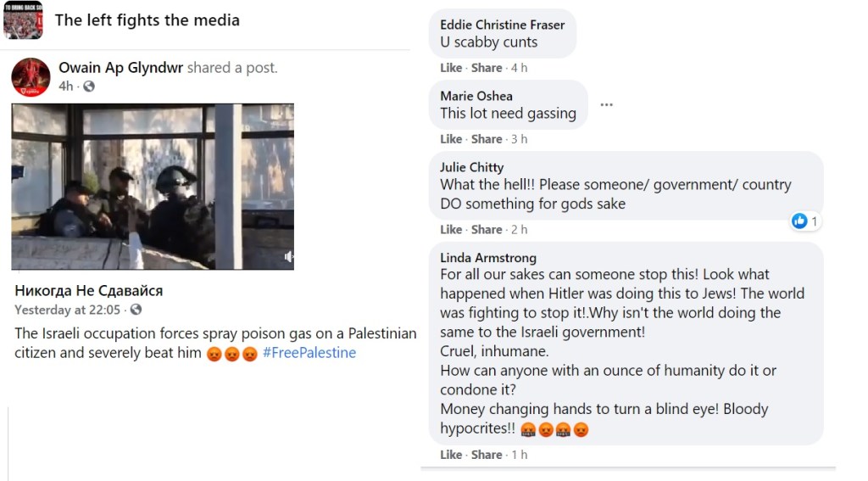Open the Никогда Не Сдавайся page
The width and height of the screenshot is (868, 481).
[x=89, y=291]
